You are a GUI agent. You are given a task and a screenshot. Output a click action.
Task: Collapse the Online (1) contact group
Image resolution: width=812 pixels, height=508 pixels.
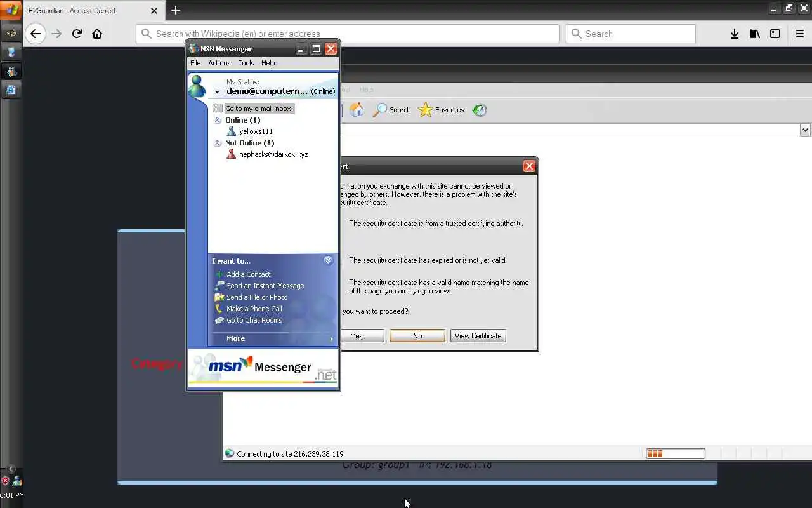click(218, 120)
